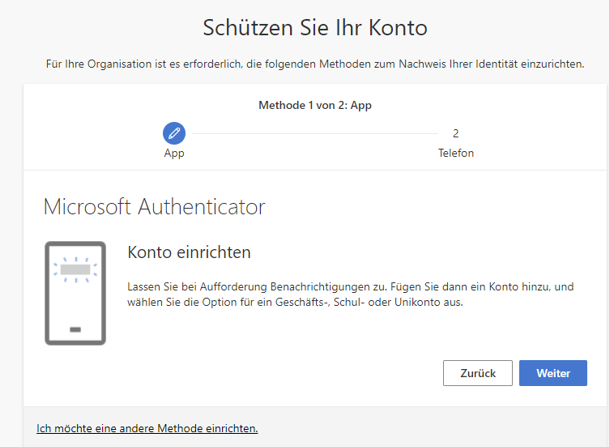The height and width of the screenshot is (447, 609).
Task: Click the progress line between steps
Action: [314, 132]
